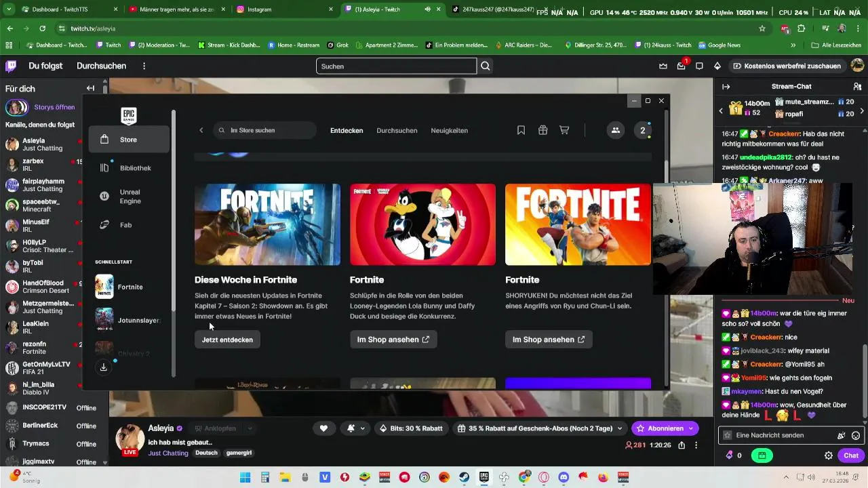Viewport: 868px width, 488px height.
Task: Click Jetzt entdecken button
Action: (227, 340)
